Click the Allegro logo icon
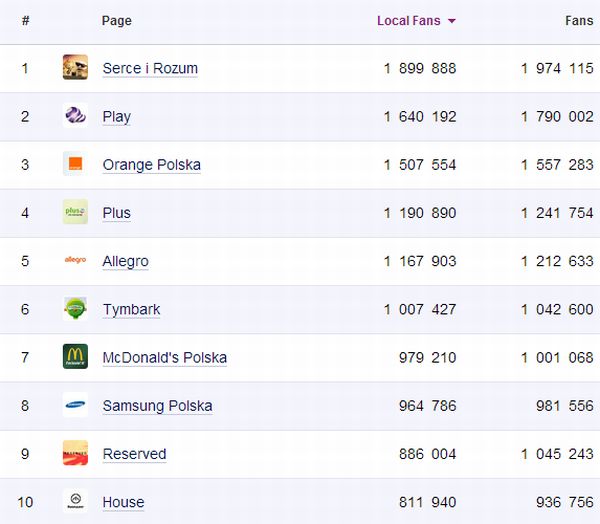The height and width of the screenshot is (524, 600). [75, 260]
